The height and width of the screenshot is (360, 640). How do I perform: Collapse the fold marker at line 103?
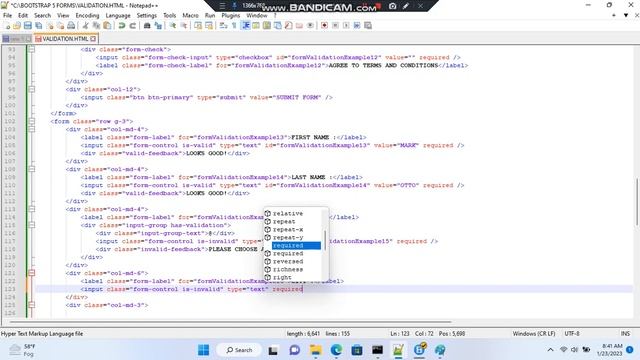click(x=31, y=129)
